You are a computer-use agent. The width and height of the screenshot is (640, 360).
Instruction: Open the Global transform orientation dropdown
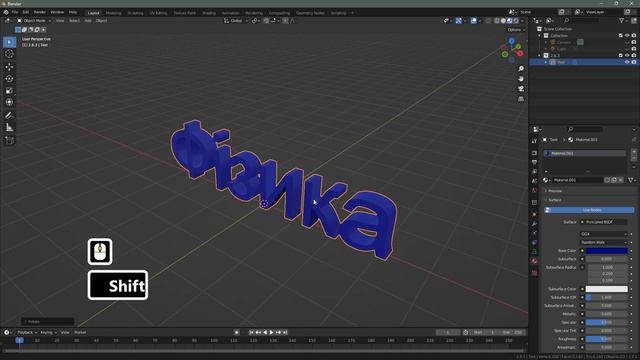(x=236, y=21)
